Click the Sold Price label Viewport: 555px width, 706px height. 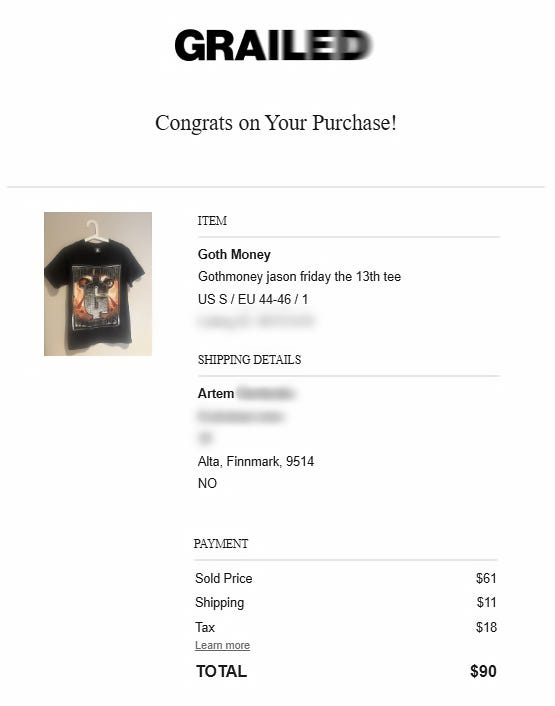point(224,578)
